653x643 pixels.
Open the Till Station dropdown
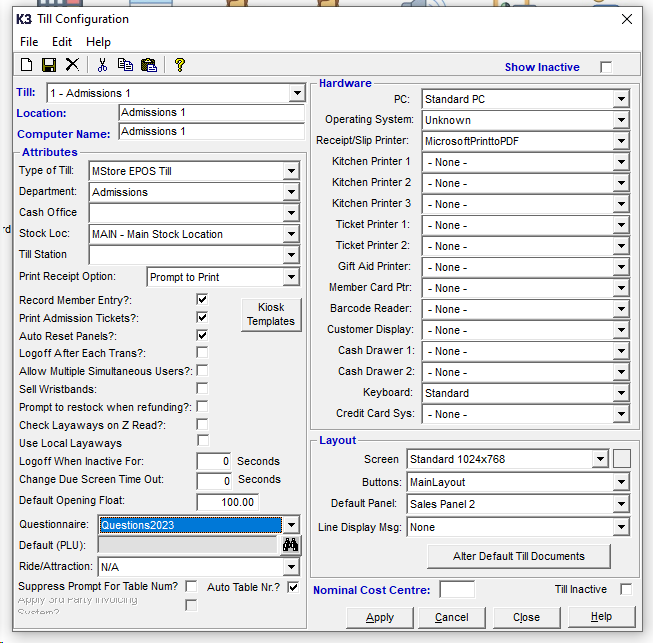[x=291, y=255]
